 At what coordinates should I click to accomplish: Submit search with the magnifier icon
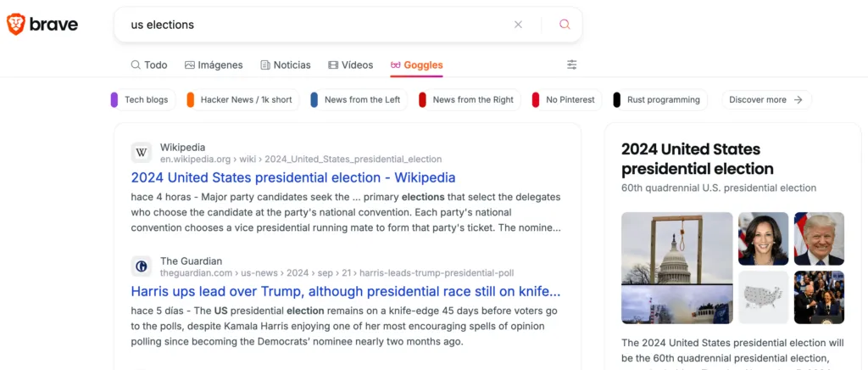565,25
